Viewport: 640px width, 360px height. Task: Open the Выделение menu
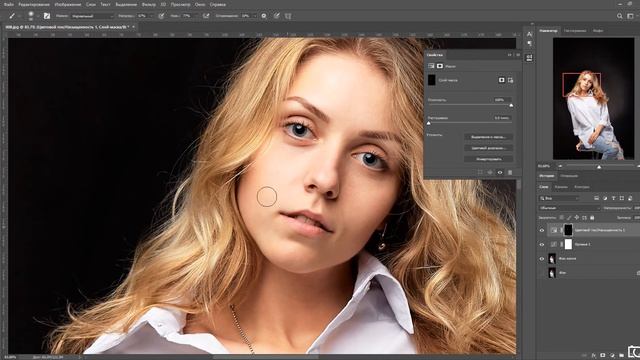[126, 4]
